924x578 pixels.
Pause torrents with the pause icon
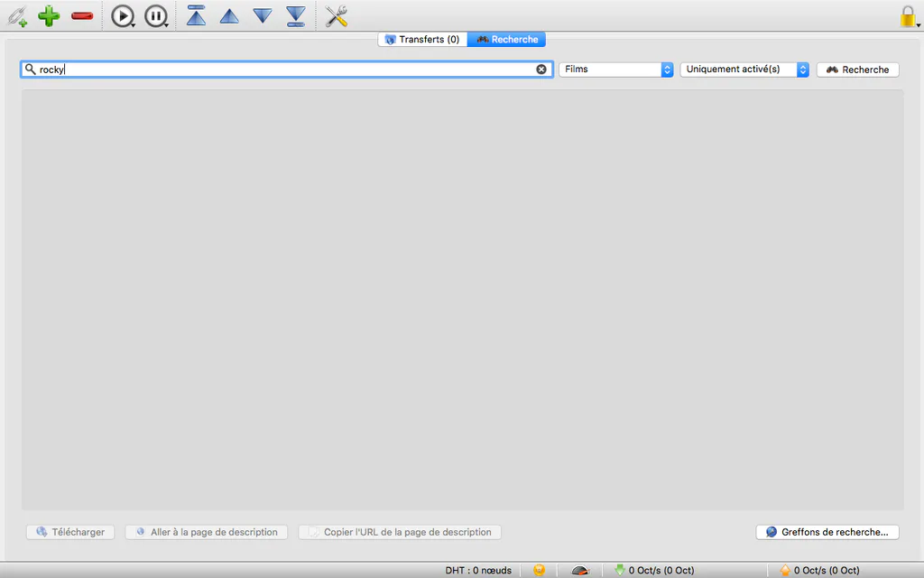[156, 16]
